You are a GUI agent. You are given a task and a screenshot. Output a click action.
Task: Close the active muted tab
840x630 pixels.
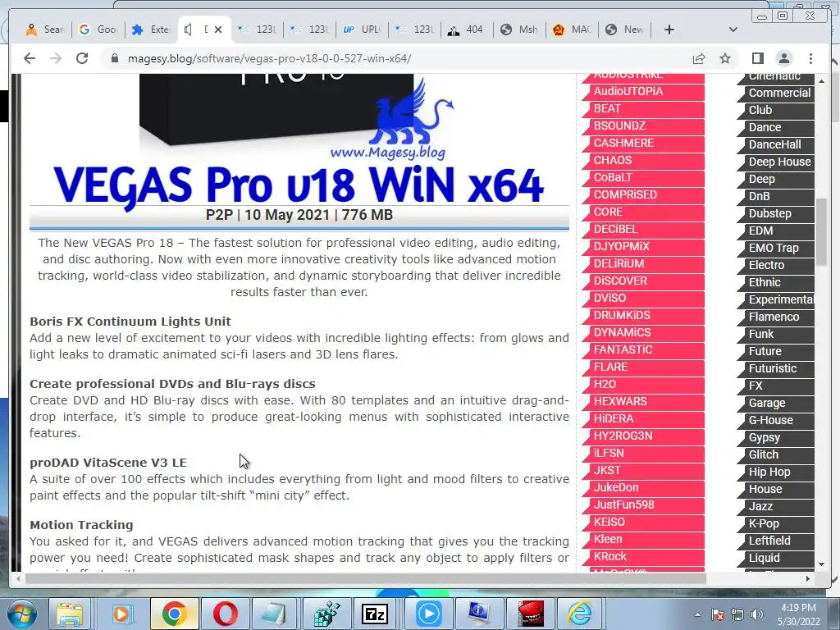tap(218, 30)
